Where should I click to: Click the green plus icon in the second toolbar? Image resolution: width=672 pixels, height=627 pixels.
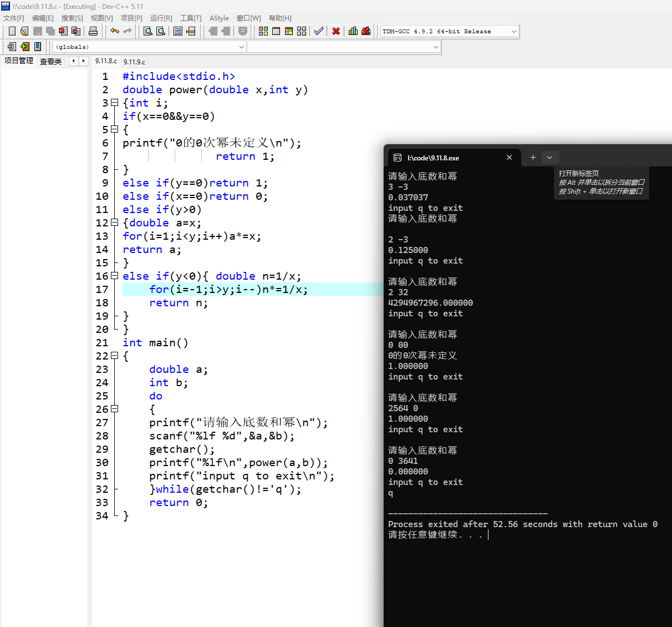pos(25,47)
